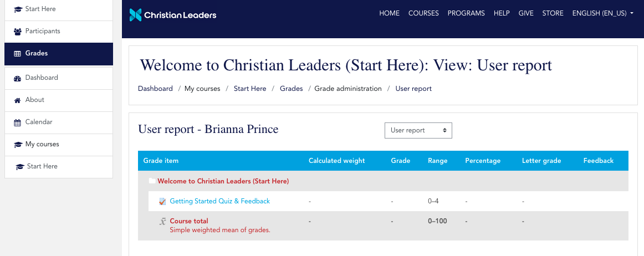Viewport: 644px width, 256px height.
Task: Click the Getting Started Quiz icon
Action: coord(162,202)
